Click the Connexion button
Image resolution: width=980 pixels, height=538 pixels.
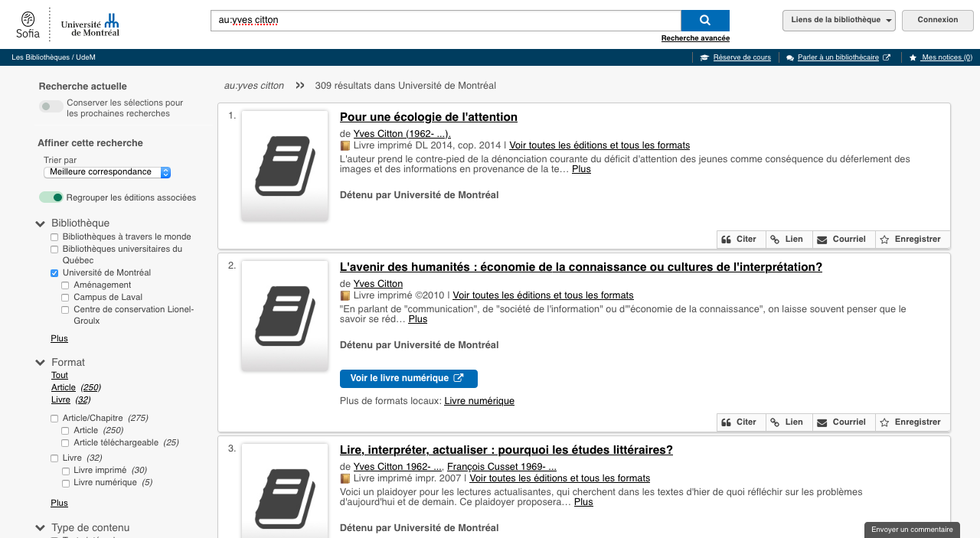937,21
